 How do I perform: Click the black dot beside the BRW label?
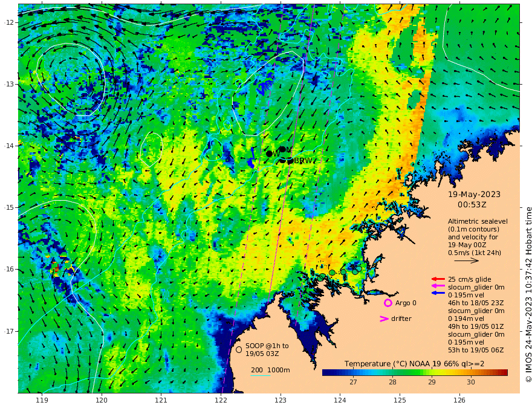point(290,161)
